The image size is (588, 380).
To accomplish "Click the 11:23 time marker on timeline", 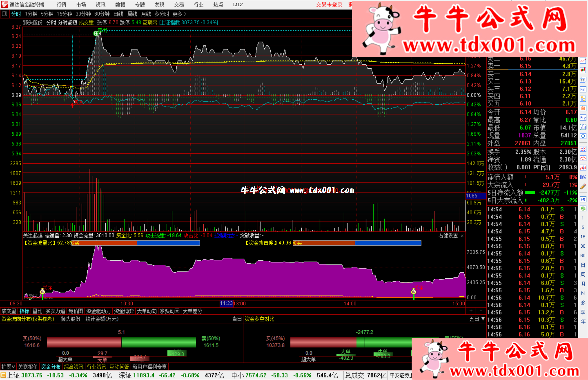I will [226, 303].
